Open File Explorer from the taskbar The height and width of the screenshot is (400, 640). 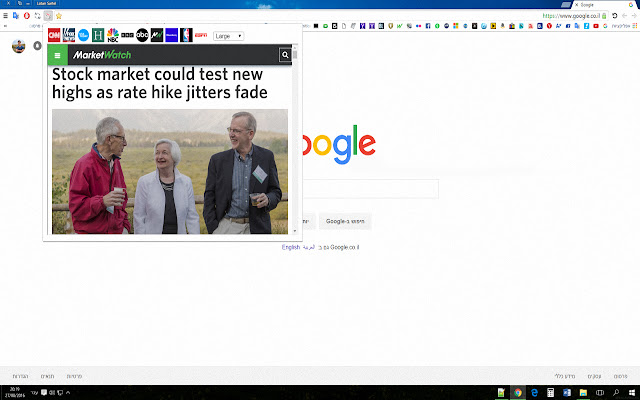point(583,393)
